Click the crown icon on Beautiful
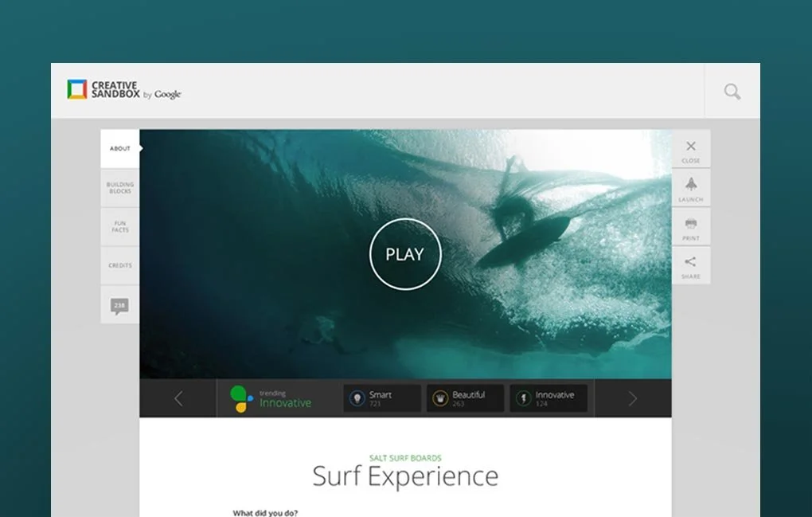 point(440,398)
